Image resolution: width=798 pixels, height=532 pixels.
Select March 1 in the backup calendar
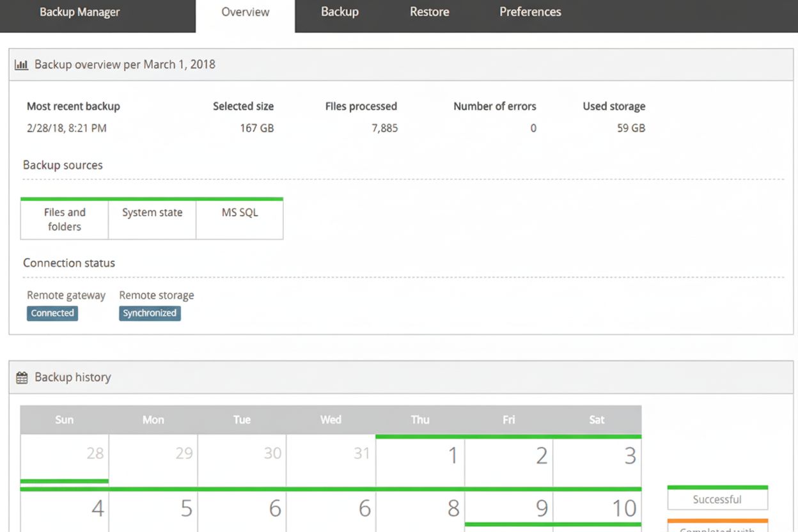420,454
